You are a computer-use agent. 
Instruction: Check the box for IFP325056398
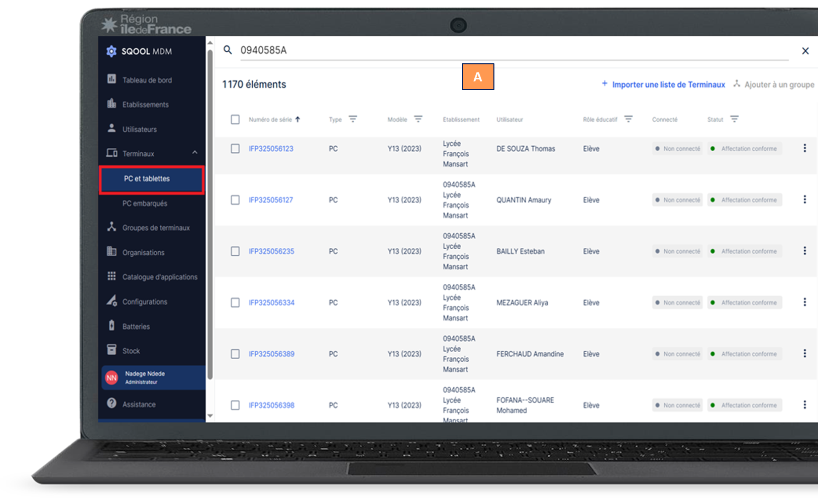point(235,405)
